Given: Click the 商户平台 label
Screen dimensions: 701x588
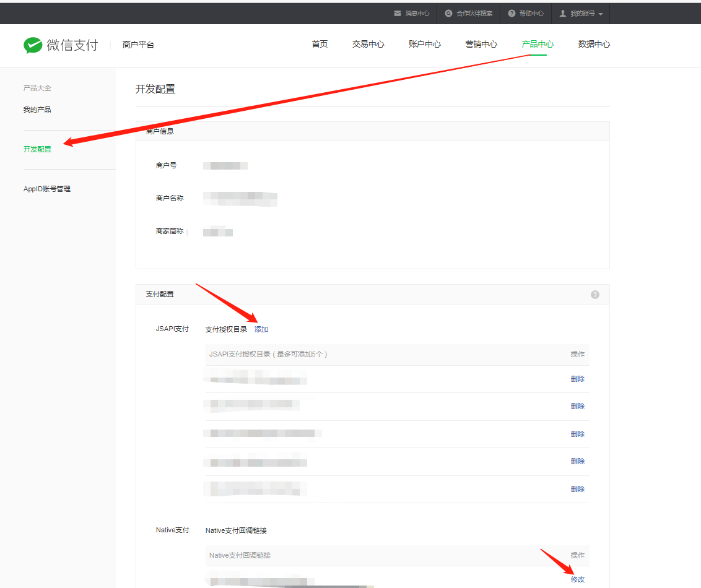Looking at the screenshot, I should tap(138, 45).
